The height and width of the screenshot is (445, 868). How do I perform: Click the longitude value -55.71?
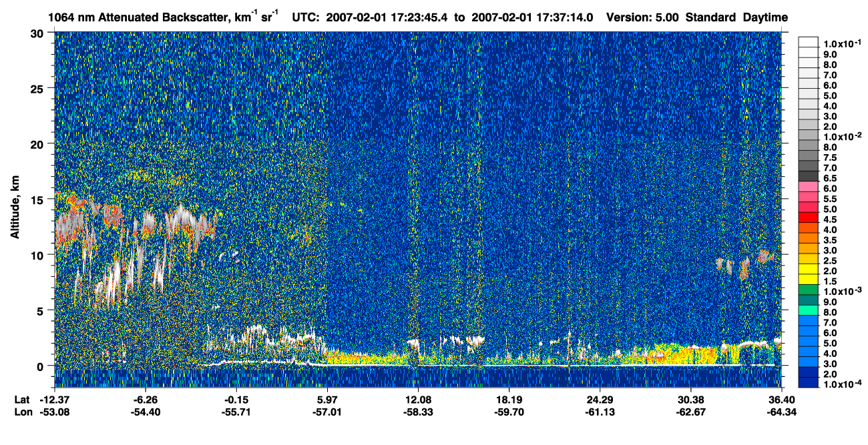click(236, 412)
